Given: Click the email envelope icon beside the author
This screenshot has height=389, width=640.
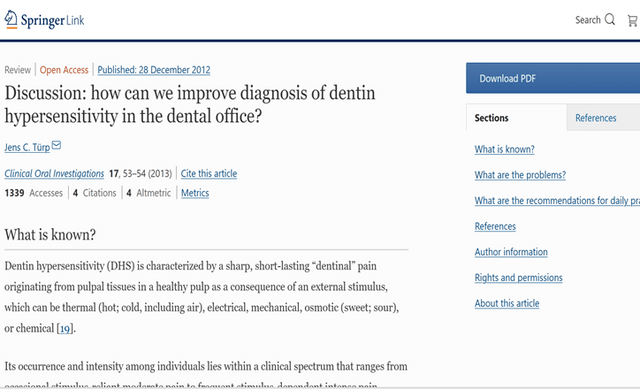Looking at the screenshot, I should [x=56, y=145].
